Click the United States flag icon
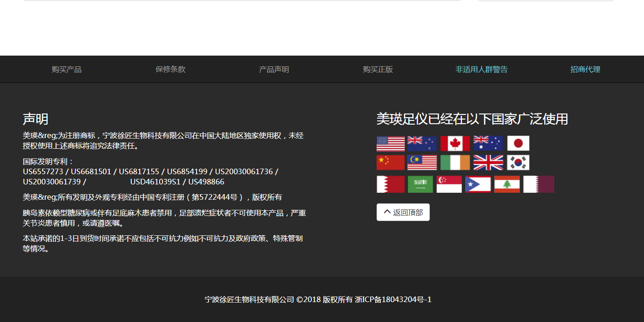The height and width of the screenshot is (322, 644). tap(390, 144)
